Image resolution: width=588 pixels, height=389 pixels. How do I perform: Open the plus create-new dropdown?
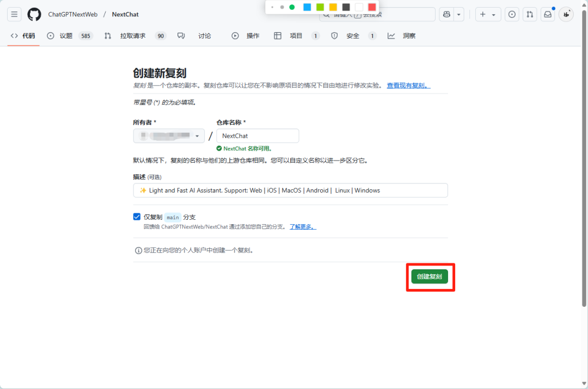pyautogui.click(x=488, y=14)
